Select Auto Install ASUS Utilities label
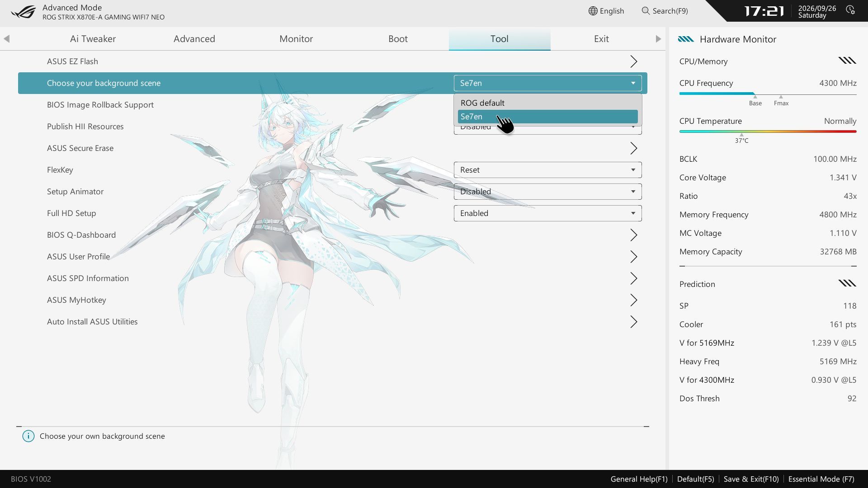Viewport: 868px width, 488px height. (92, 322)
